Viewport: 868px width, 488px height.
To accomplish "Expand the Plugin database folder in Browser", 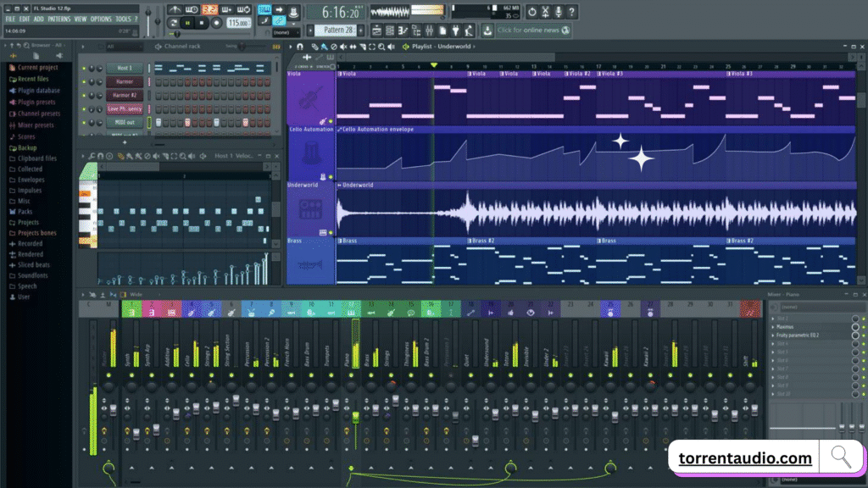I will tap(38, 91).
